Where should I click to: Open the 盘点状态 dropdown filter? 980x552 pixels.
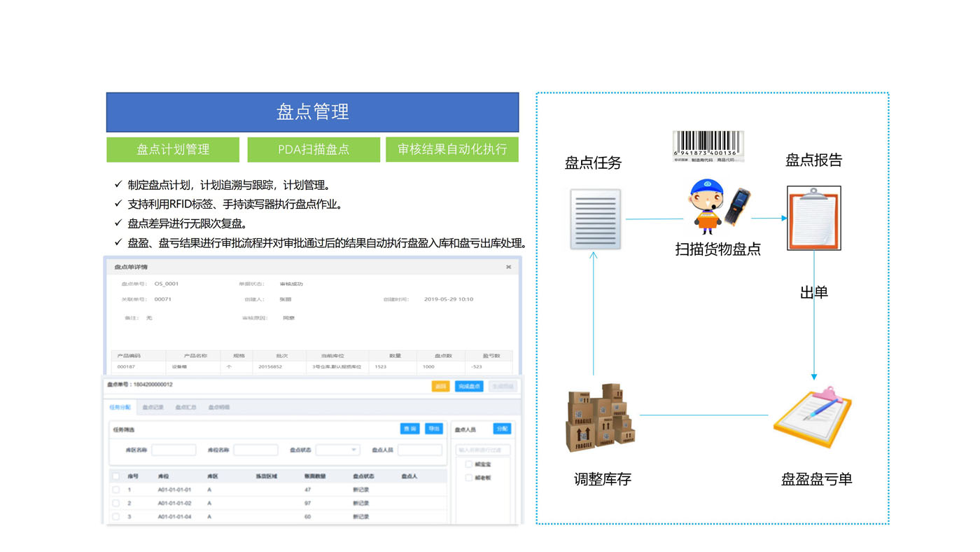coord(337,450)
